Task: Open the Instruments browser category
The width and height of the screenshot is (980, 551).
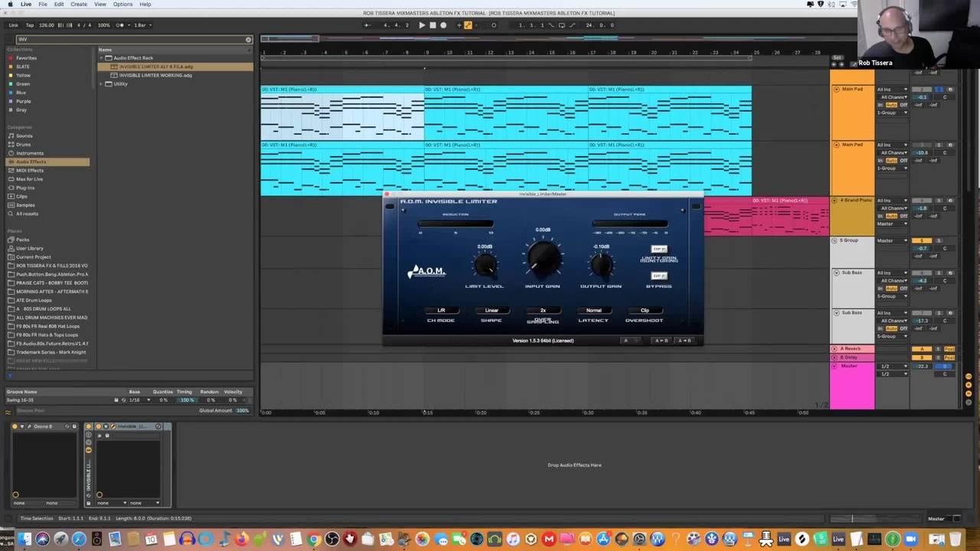Action: click(x=30, y=153)
